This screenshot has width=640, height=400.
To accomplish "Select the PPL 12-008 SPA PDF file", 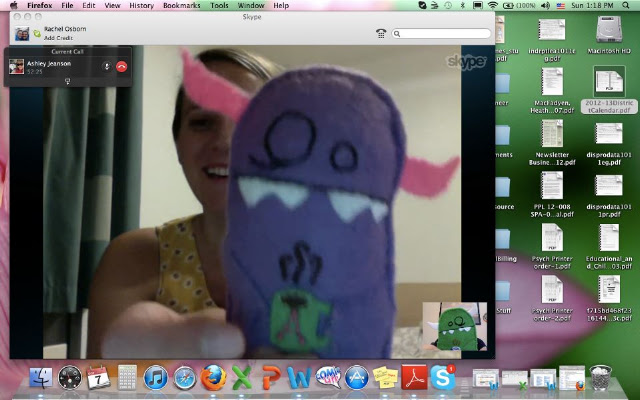I will (552, 195).
